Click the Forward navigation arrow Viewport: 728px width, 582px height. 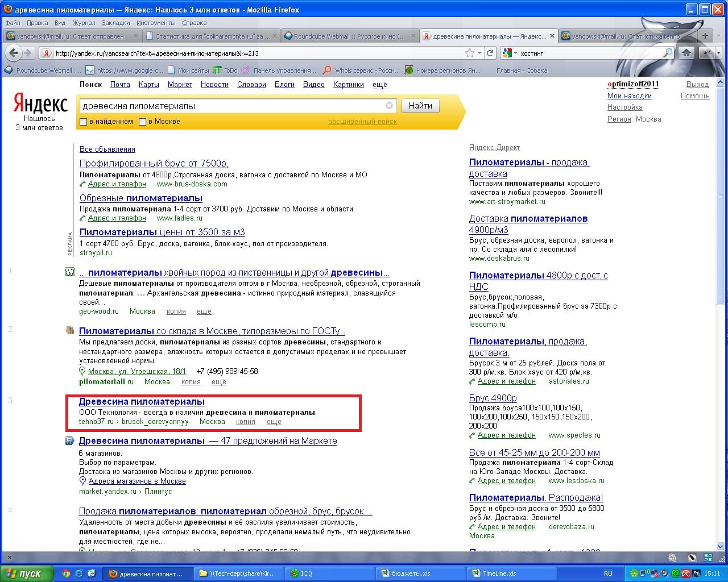pyautogui.click(x=27, y=53)
